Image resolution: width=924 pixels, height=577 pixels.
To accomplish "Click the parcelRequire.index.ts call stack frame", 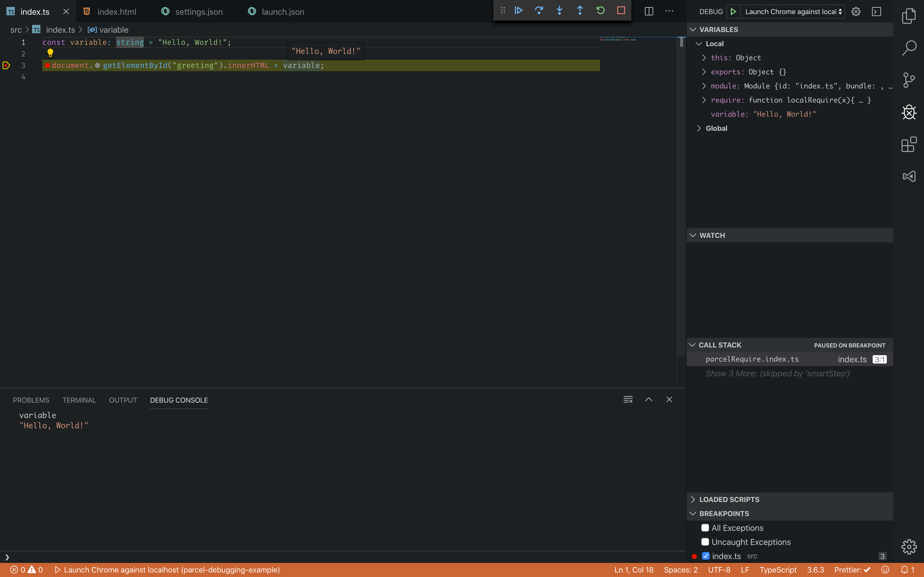I will coord(752,359).
